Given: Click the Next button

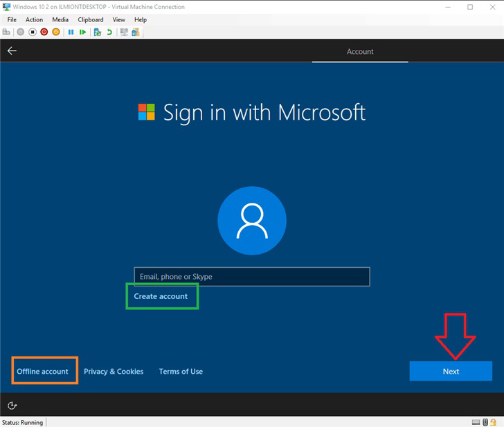Looking at the screenshot, I should (x=451, y=371).
